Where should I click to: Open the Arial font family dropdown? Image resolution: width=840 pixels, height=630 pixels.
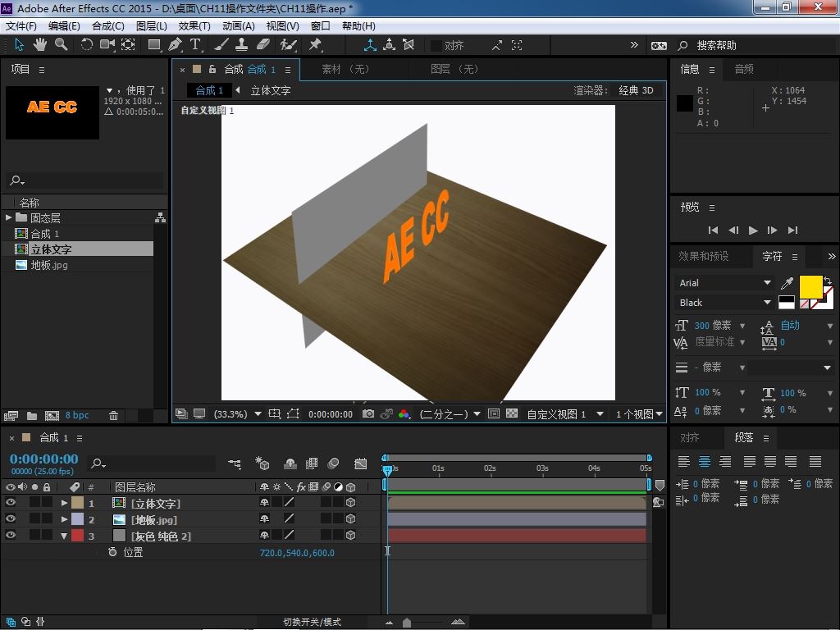(725, 283)
